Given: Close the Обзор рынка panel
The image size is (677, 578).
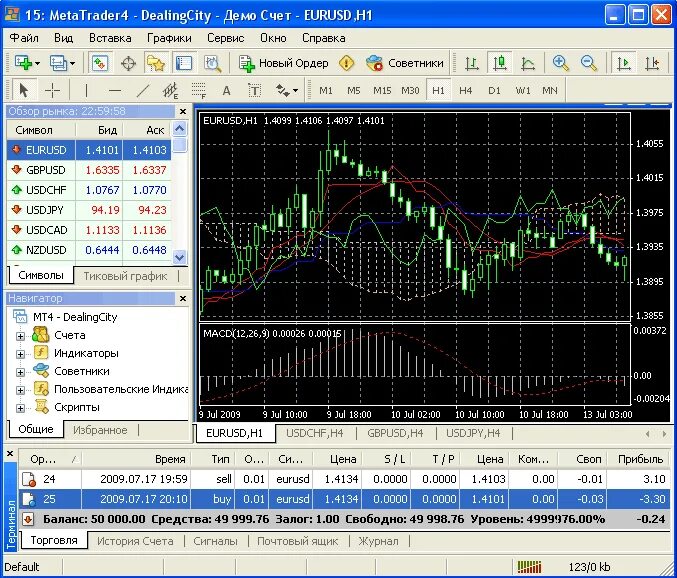Looking at the screenshot, I should pyautogui.click(x=183, y=111).
